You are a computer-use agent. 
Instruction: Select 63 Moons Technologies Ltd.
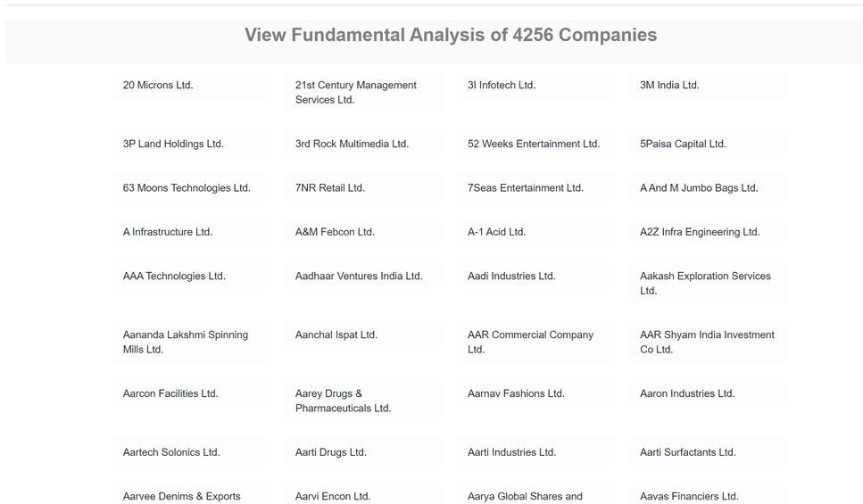pyautogui.click(x=187, y=188)
